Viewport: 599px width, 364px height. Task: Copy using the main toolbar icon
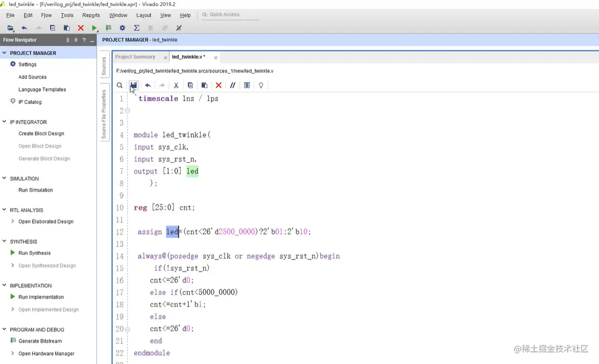[x=52, y=28]
